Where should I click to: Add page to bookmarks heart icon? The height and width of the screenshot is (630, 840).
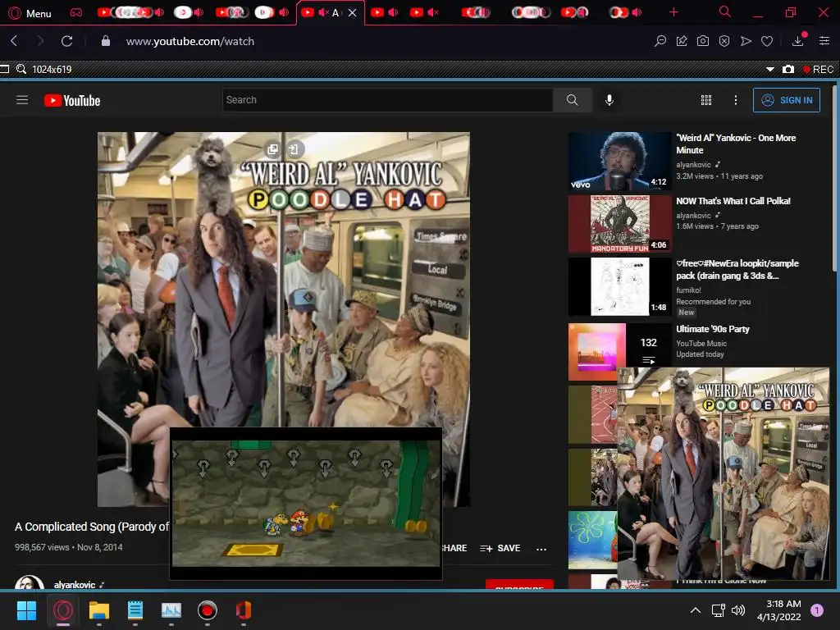[x=767, y=41]
